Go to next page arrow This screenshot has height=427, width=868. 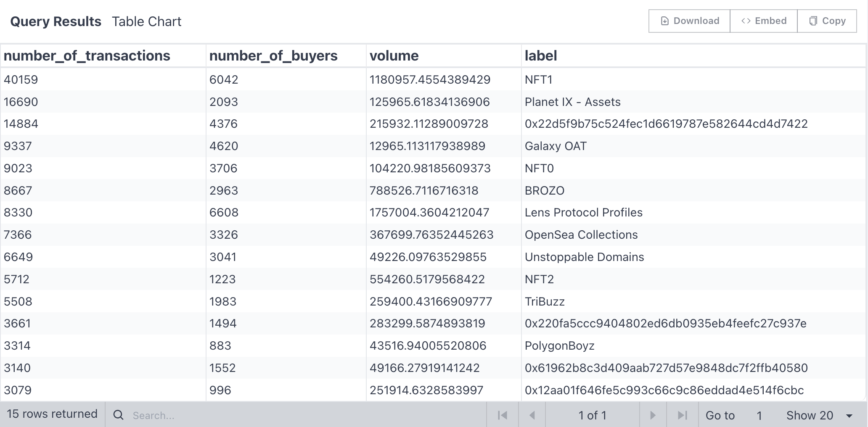[x=653, y=415]
